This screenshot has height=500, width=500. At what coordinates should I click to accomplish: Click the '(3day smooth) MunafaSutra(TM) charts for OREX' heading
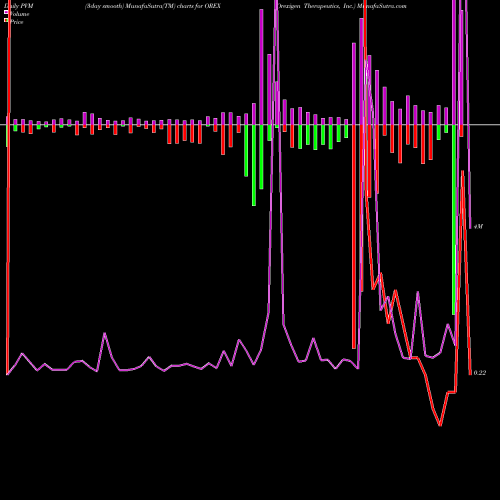(x=153, y=6)
